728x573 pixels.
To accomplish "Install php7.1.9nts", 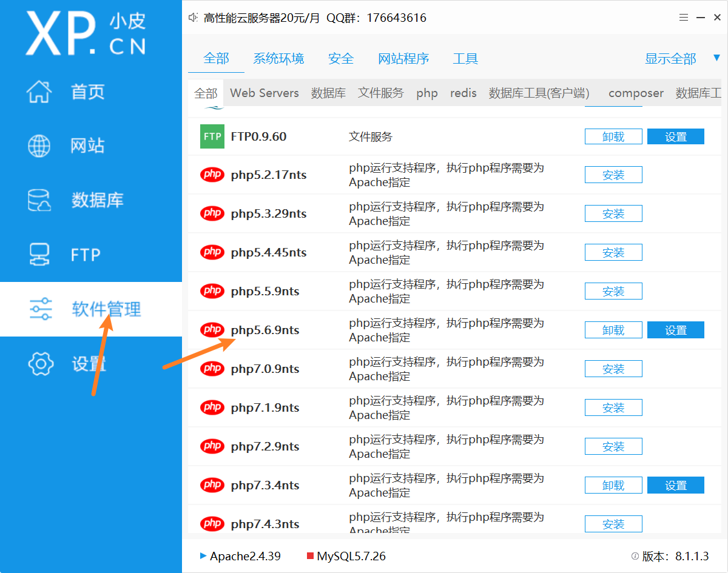I will click(x=613, y=407).
